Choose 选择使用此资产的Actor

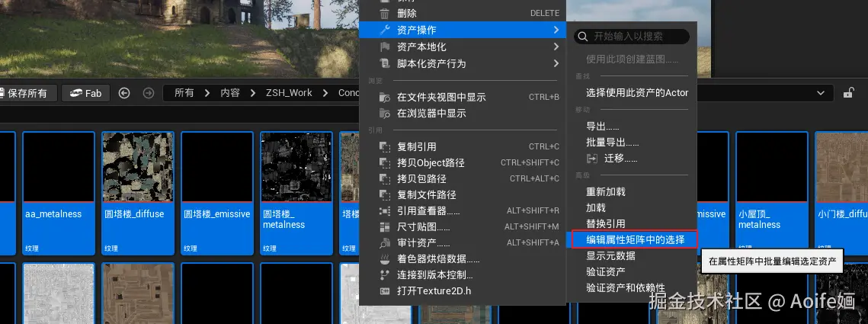[x=637, y=93]
